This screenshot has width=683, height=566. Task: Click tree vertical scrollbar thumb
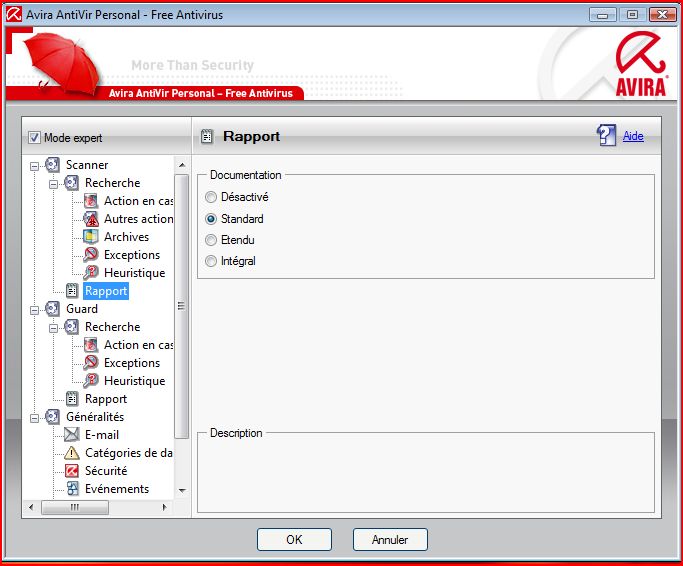[x=182, y=306]
